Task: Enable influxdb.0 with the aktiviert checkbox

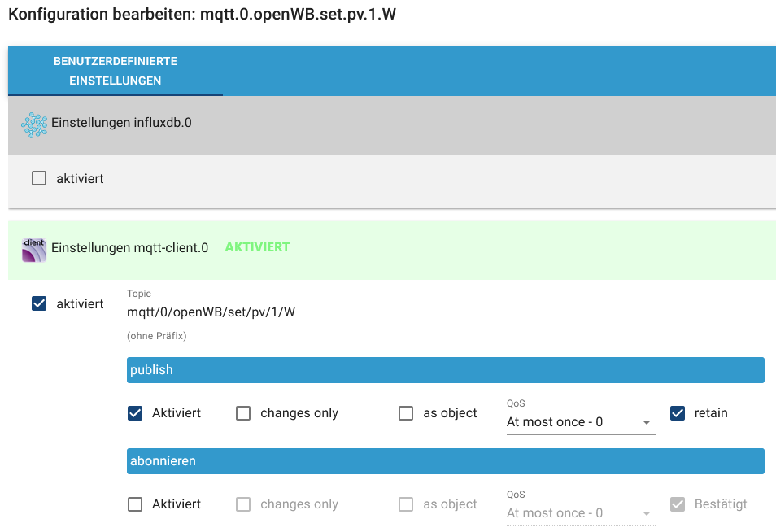Action: point(39,178)
